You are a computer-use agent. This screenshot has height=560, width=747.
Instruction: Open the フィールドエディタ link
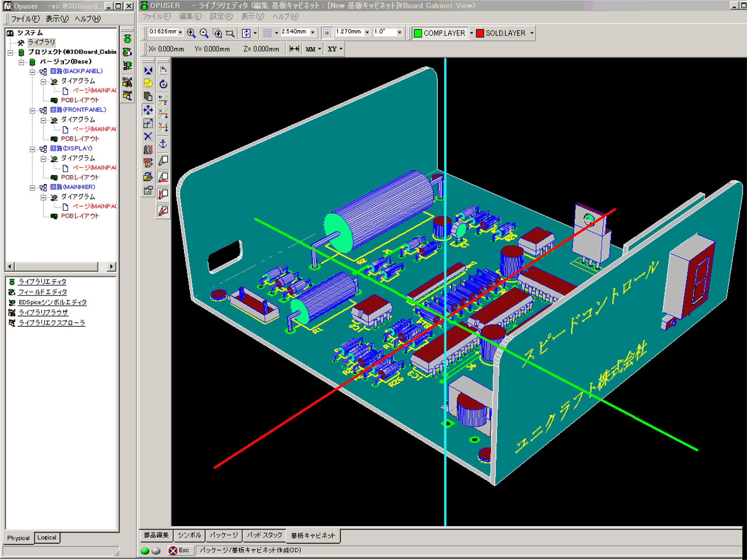tap(42, 292)
